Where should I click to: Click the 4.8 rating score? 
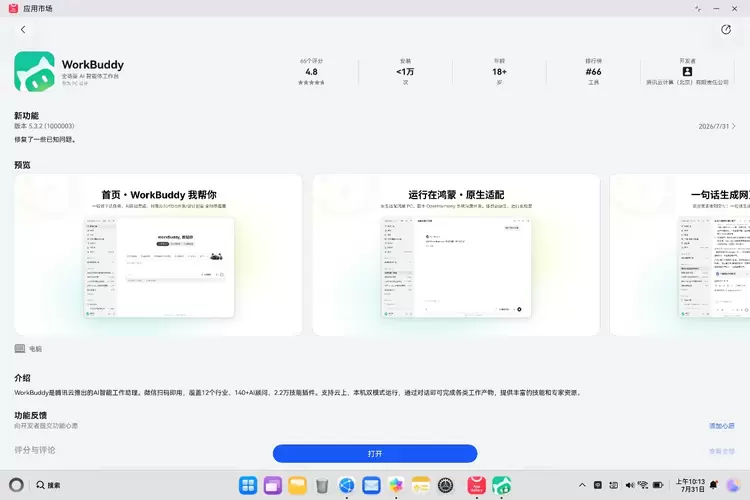[311, 72]
